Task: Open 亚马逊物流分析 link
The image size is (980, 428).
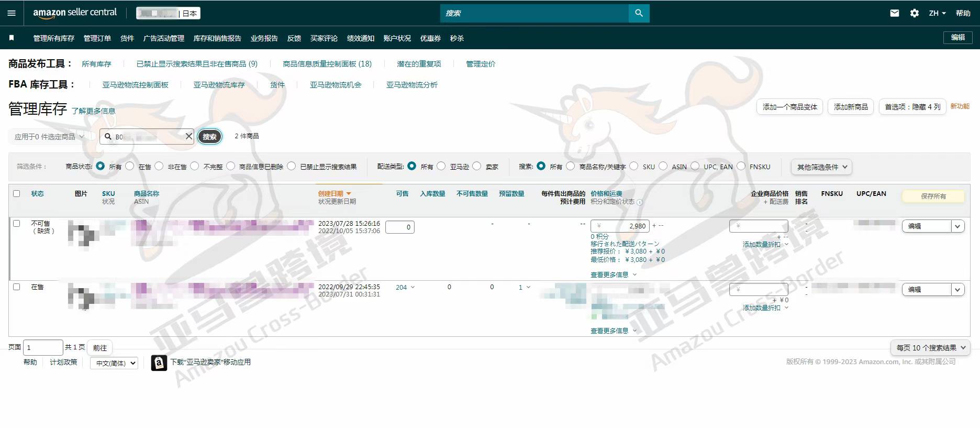Action: 412,85
